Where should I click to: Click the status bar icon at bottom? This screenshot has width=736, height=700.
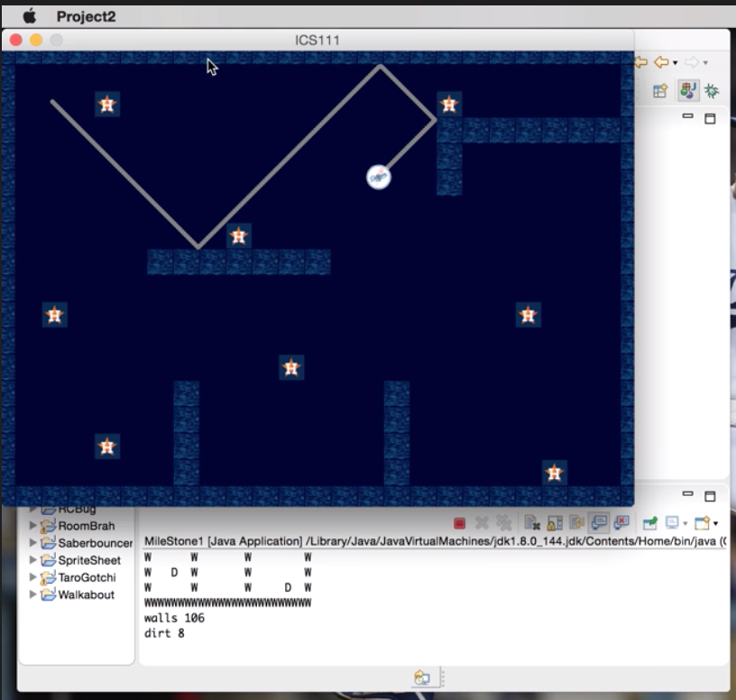pos(421,677)
